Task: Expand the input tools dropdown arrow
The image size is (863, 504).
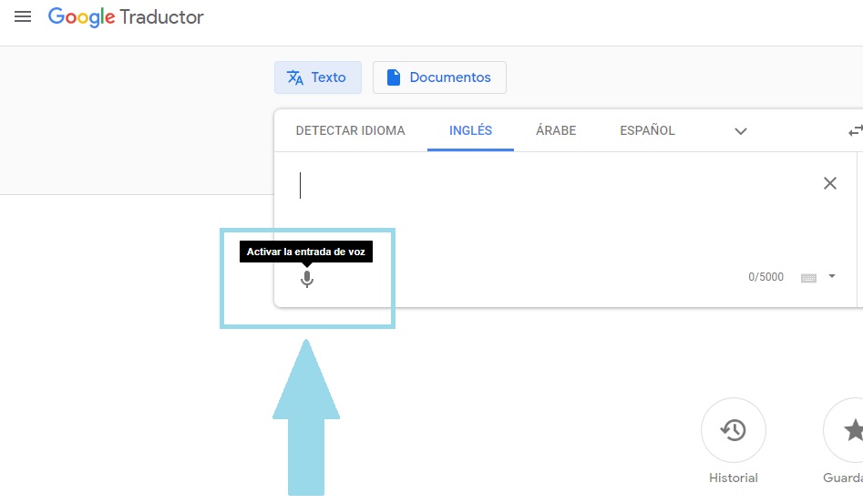Action: pyautogui.click(x=832, y=276)
